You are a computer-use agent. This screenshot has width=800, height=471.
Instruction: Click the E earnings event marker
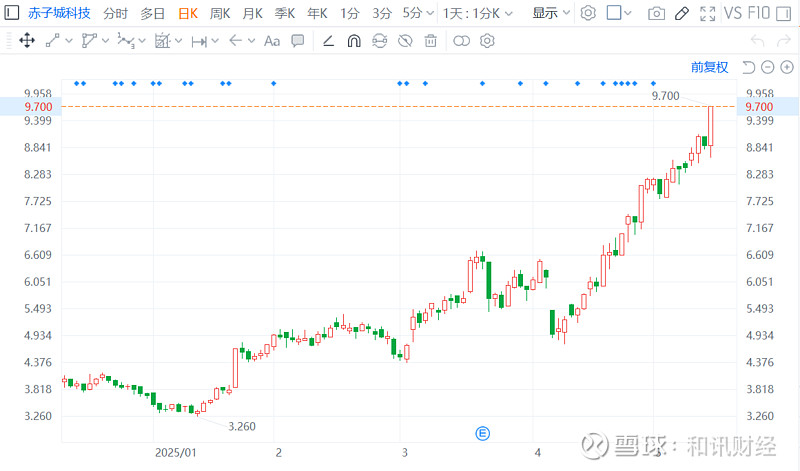[x=482, y=434]
